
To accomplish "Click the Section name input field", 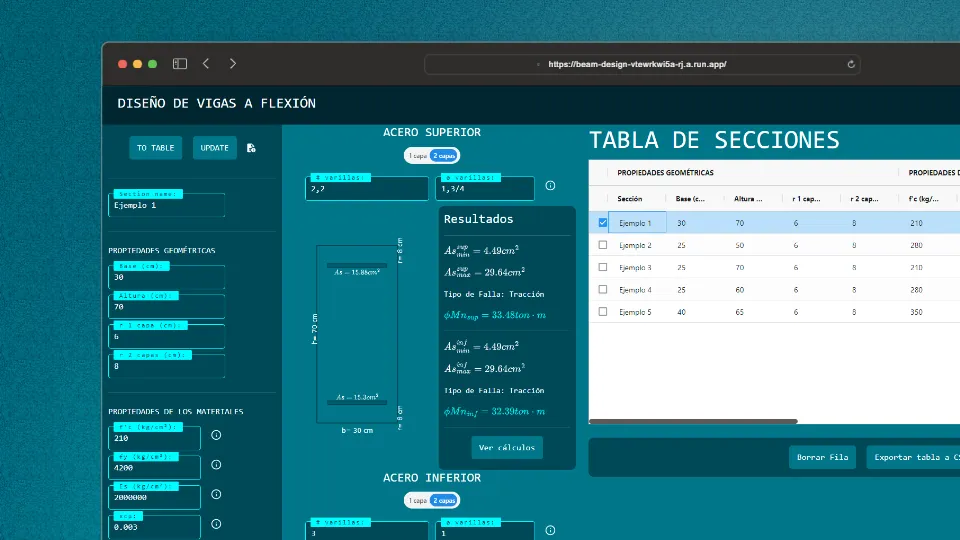I will 166,205.
